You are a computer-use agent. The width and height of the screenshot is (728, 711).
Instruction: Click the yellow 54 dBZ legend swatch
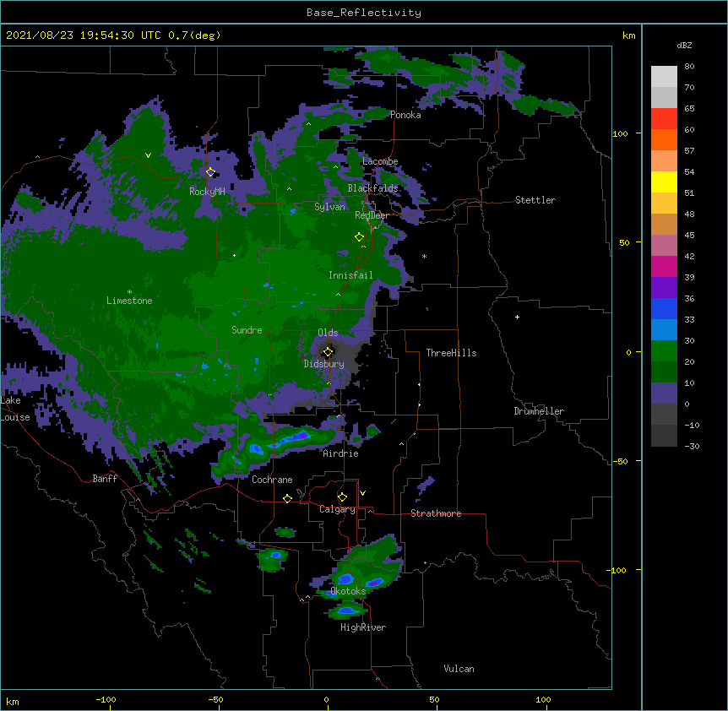pyautogui.click(x=664, y=182)
